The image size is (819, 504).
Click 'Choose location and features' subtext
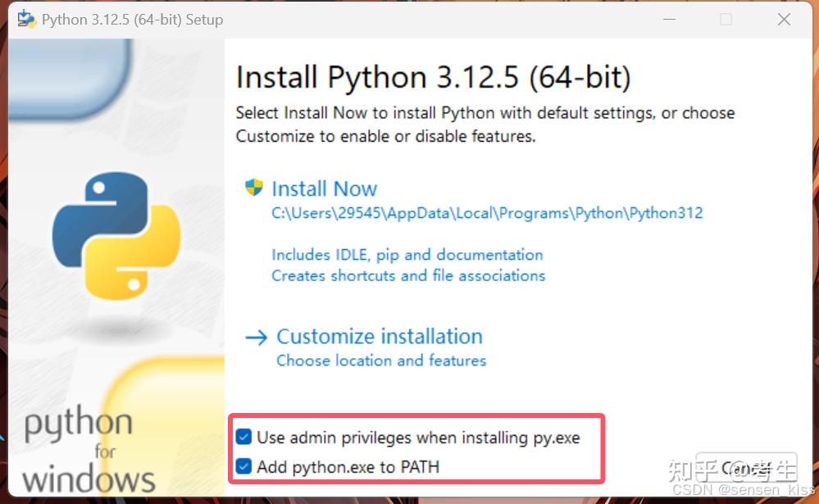[x=381, y=360]
